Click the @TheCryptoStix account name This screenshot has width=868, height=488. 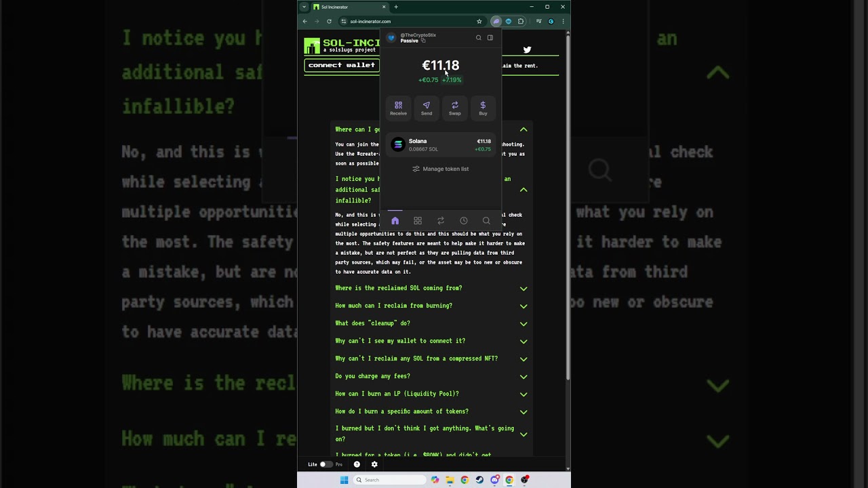418,35
